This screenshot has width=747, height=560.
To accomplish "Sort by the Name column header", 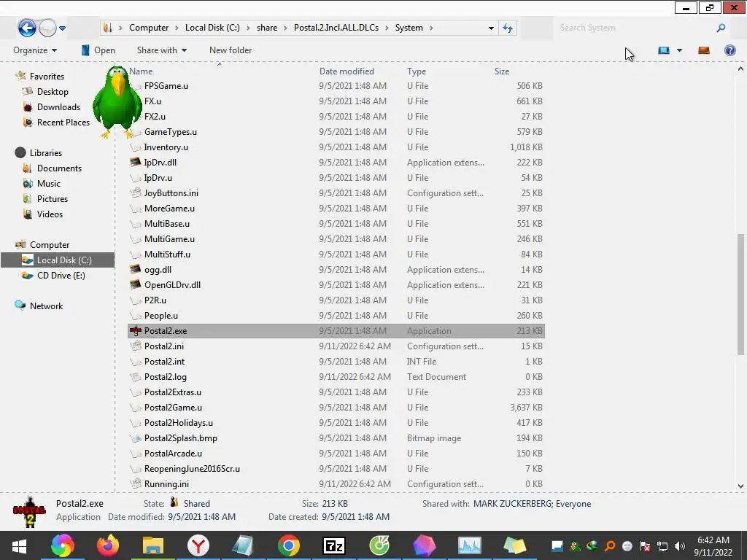I will point(141,71).
